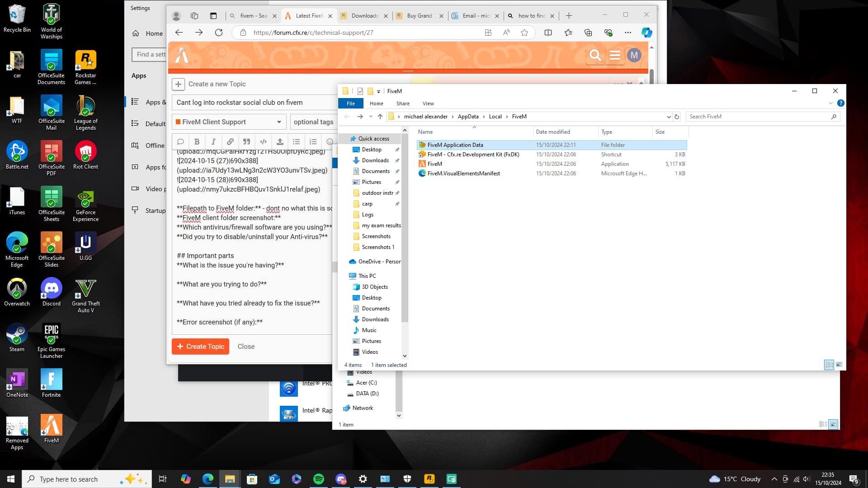Open the optional tags selector
The height and width of the screenshot is (488, 868).
point(313,122)
